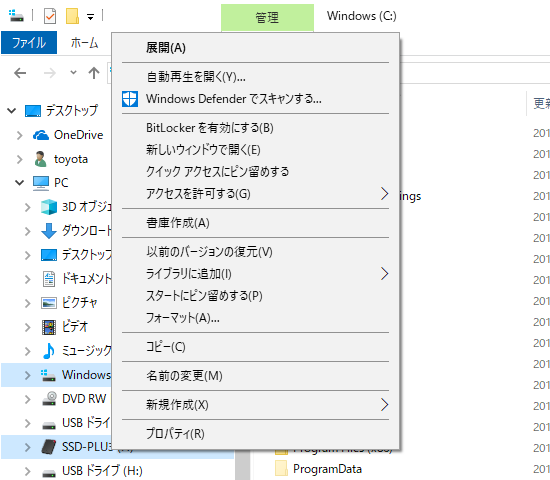This screenshot has width=550, height=480.
Task: Expand the OneDrive tree node
Action: click(20, 135)
